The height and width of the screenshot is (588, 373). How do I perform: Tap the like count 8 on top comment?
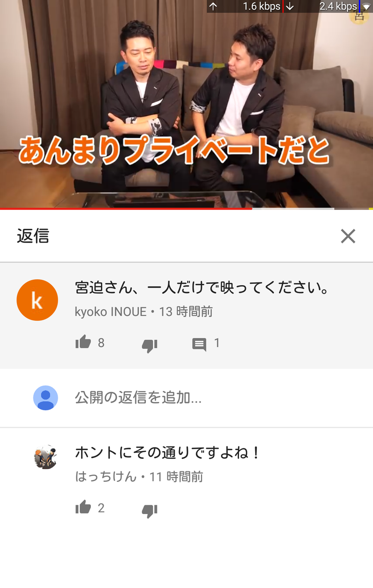tap(101, 343)
